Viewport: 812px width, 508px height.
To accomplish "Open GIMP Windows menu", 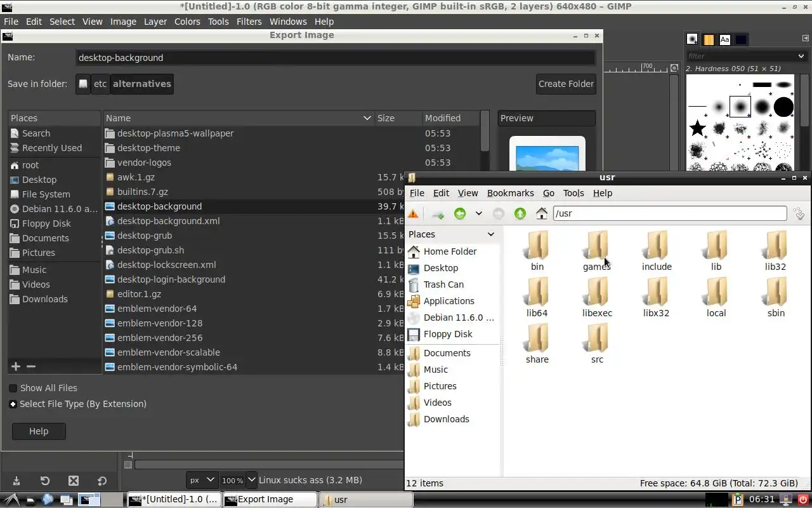I will tap(288, 21).
